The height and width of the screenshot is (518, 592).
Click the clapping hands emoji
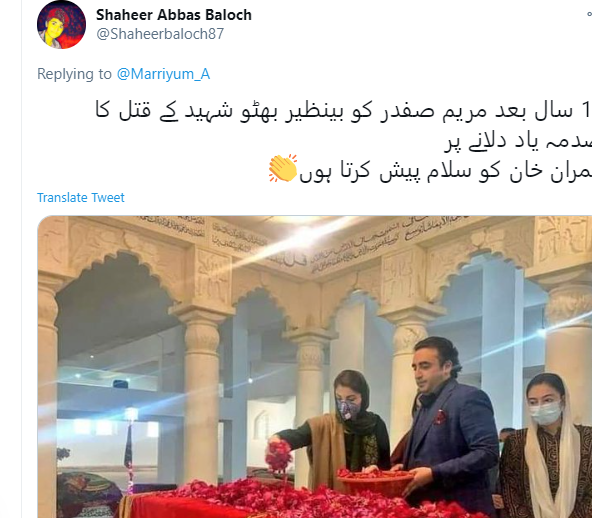coord(283,168)
